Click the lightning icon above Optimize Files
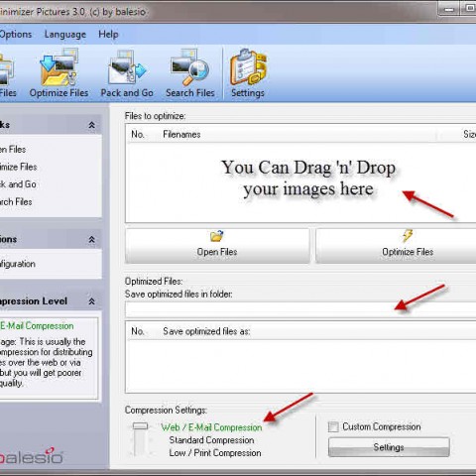The image size is (476, 476). 408,236
